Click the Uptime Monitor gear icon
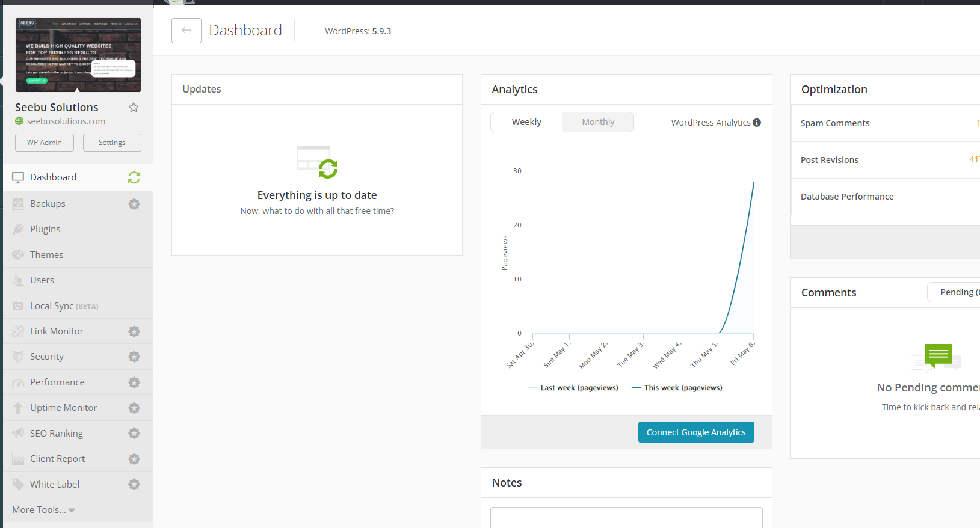The height and width of the screenshot is (528, 980). pos(134,408)
